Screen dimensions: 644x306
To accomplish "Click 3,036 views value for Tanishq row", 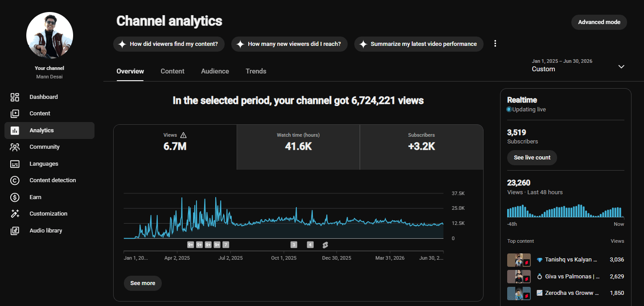I will click(617, 260).
